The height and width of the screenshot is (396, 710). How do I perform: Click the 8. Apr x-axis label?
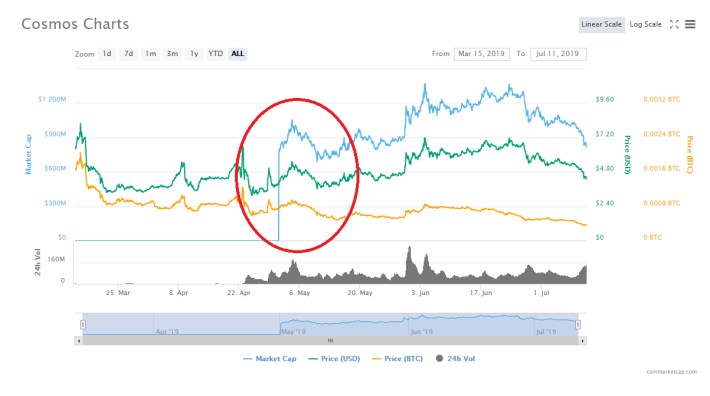[178, 293]
